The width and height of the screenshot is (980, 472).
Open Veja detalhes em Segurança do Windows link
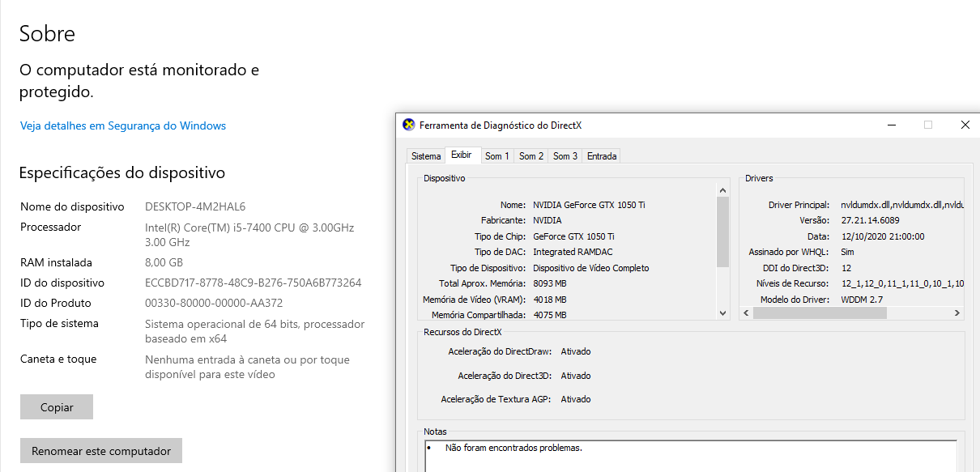[x=123, y=125]
